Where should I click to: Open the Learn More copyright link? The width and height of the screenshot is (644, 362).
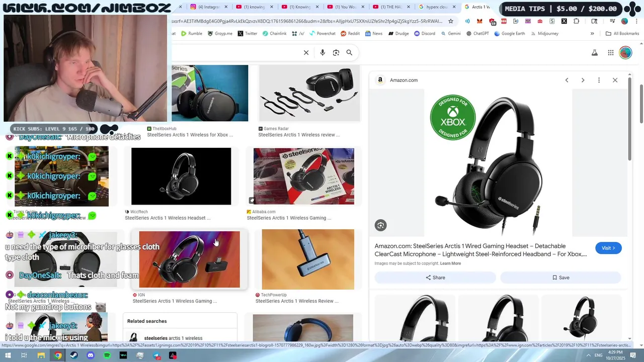[450, 263]
